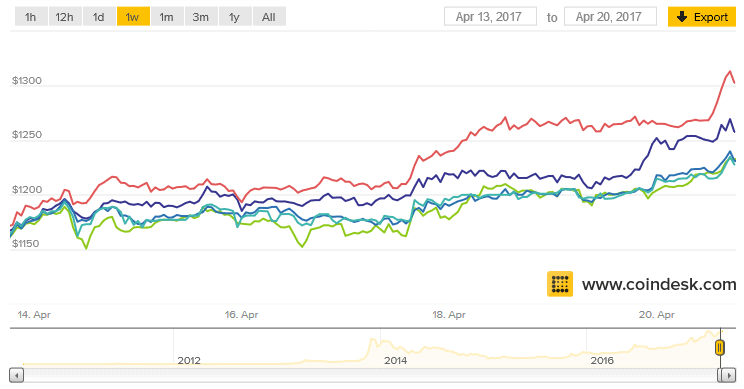
Task: Open the Apr 13, 2017 start date field
Action: tap(490, 17)
